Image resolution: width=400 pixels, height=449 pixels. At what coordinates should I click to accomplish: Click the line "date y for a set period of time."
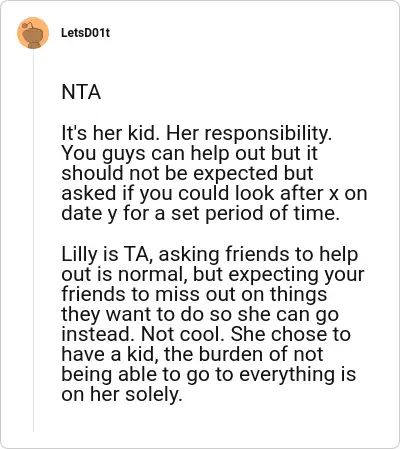[201, 213]
